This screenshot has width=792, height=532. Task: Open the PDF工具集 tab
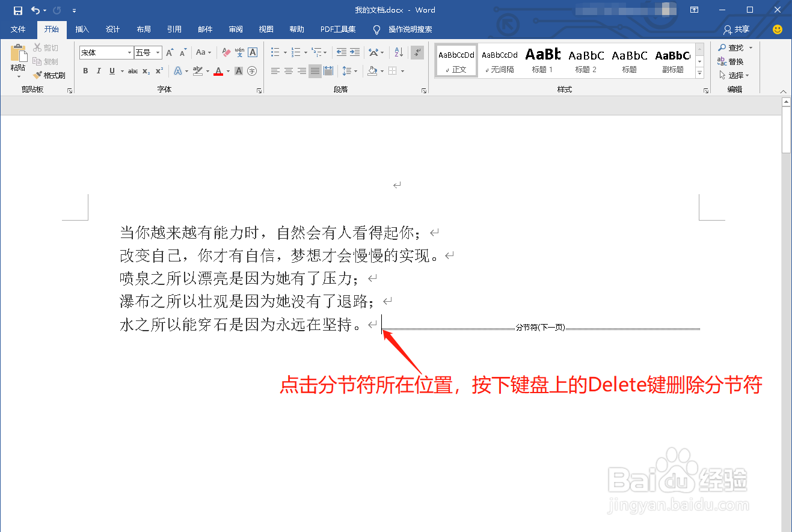pos(338,29)
